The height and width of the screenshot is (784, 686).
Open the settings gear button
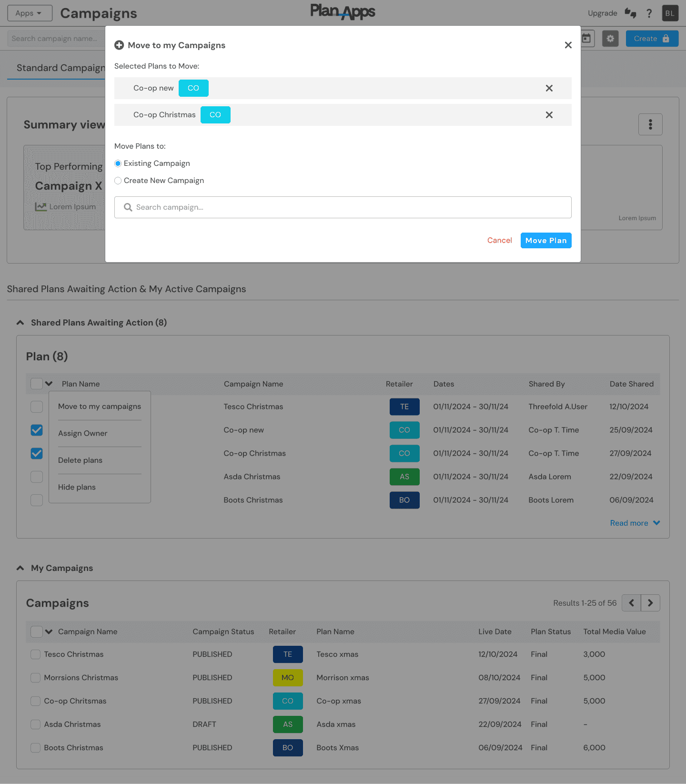[x=610, y=39]
